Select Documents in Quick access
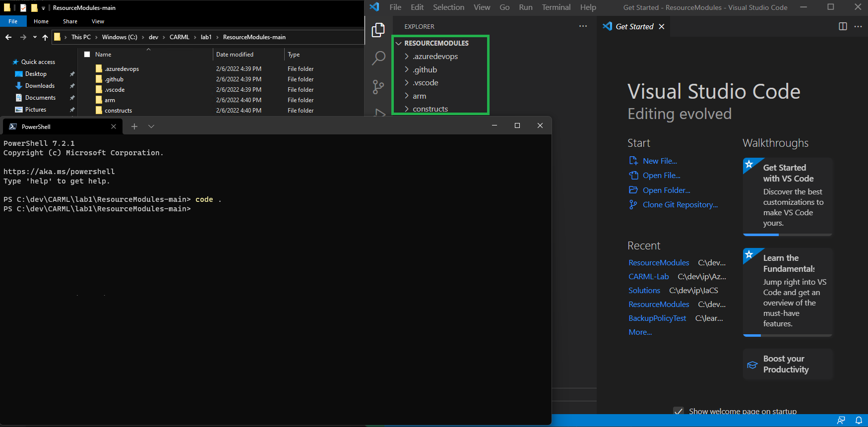The height and width of the screenshot is (427, 868). tap(40, 98)
